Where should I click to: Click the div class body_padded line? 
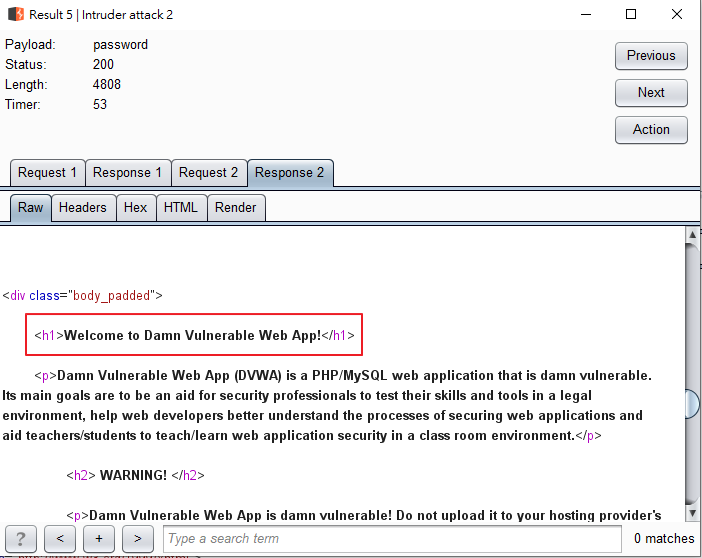[x=82, y=296]
